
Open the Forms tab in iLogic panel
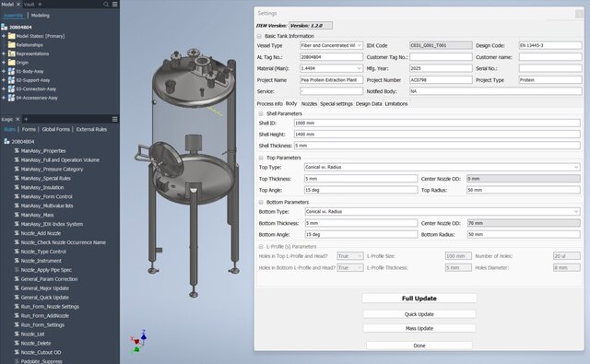tap(29, 129)
